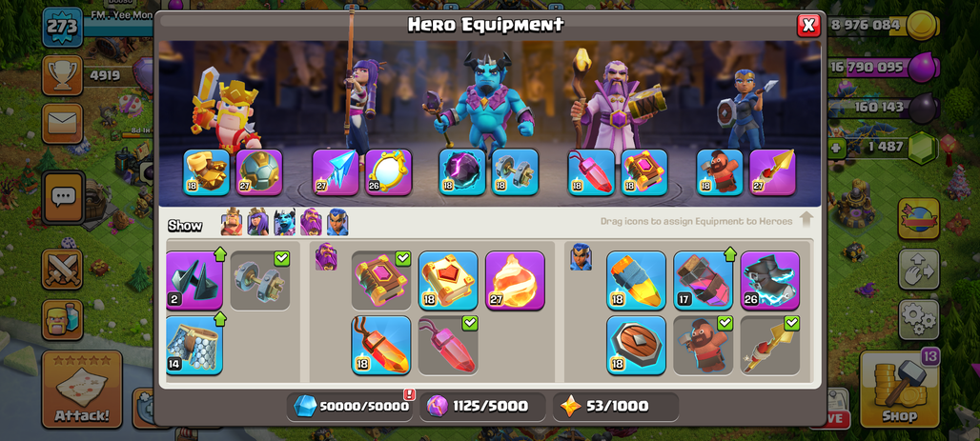Select the Electro Boots equipment level 26
Viewport: 980px width, 441px height.
770,280
